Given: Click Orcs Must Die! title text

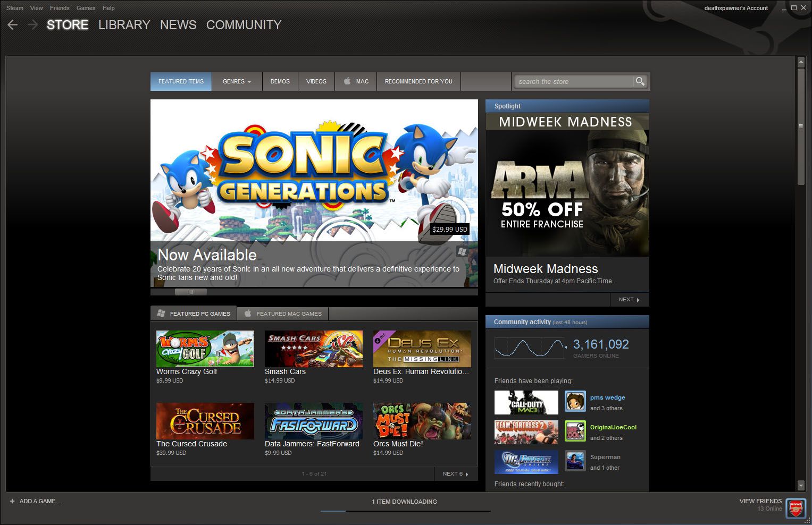Looking at the screenshot, I should [x=398, y=444].
